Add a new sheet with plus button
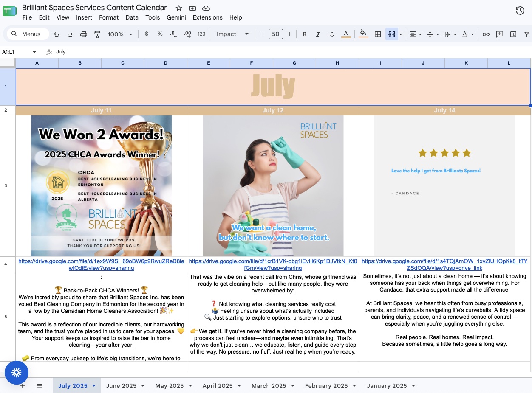This screenshot has height=393, width=532. click(x=23, y=386)
